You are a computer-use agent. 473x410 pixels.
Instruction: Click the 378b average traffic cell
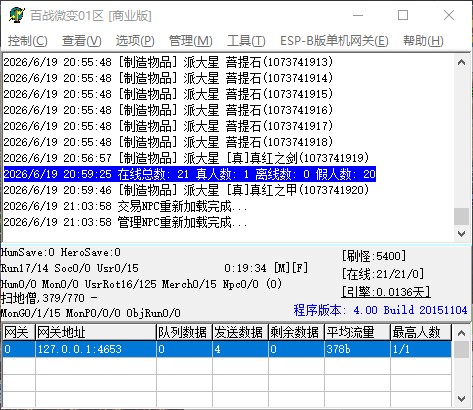(357, 349)
